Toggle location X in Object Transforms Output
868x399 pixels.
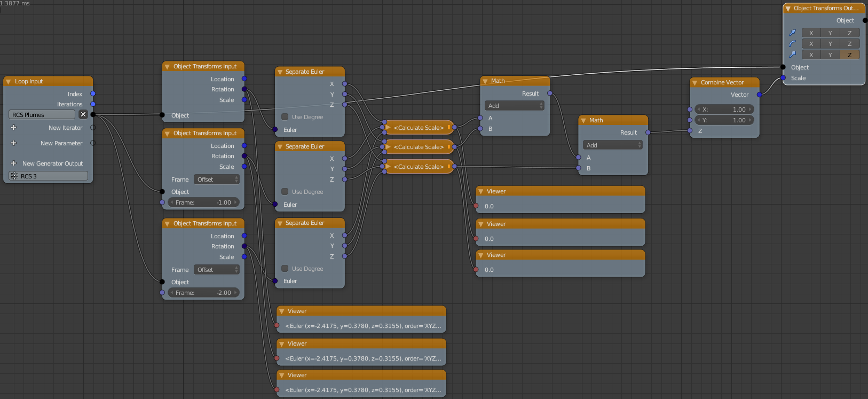pos(811,33)
